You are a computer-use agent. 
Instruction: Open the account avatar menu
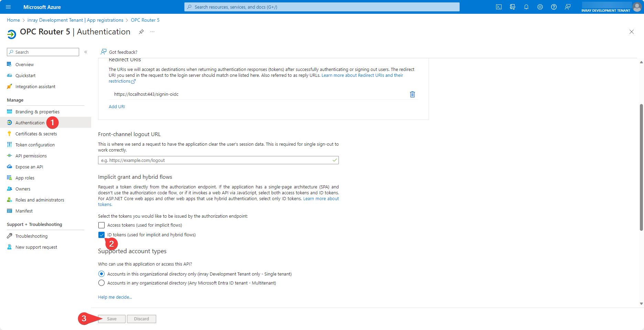tap(637, 7)
